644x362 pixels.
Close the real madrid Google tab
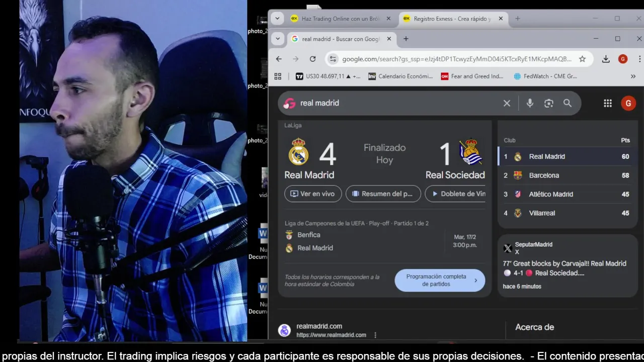(x=389, y=39)
